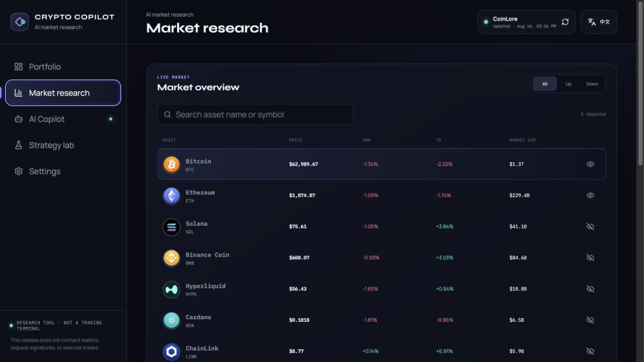Click the 2 Watchlist label
The width and height of the screenshot is (644, 362).
click(x=593, y=114)
